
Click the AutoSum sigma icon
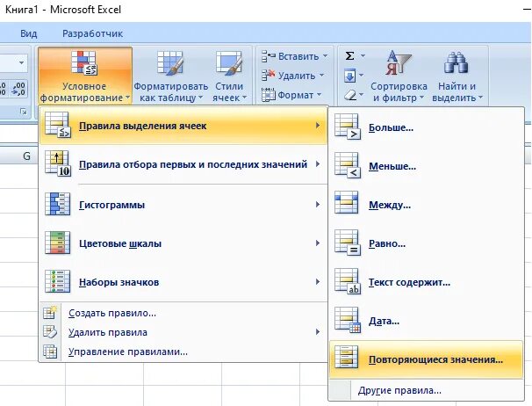(x=349, y=55)
